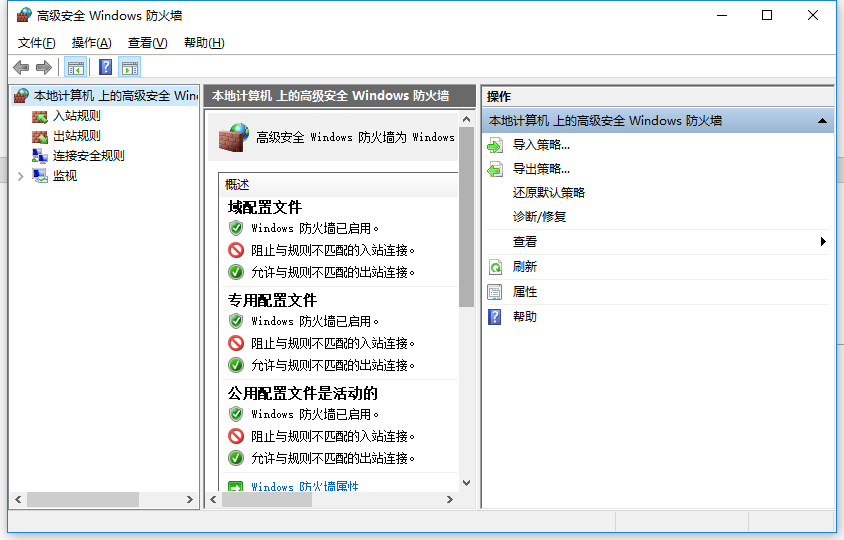Toggle the show/hide console tree icon
Image resolution: width=844 pixels, height=540 pixels.
point(75,68)
